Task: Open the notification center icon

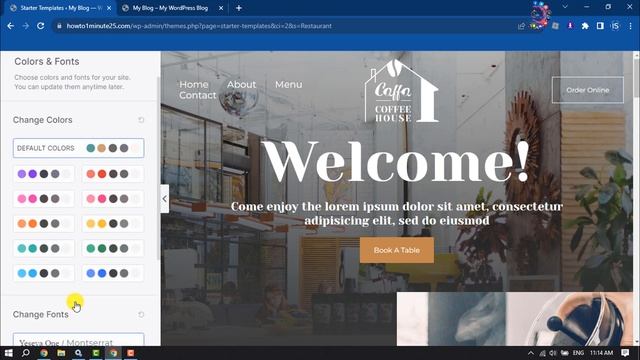Action: 625,353
